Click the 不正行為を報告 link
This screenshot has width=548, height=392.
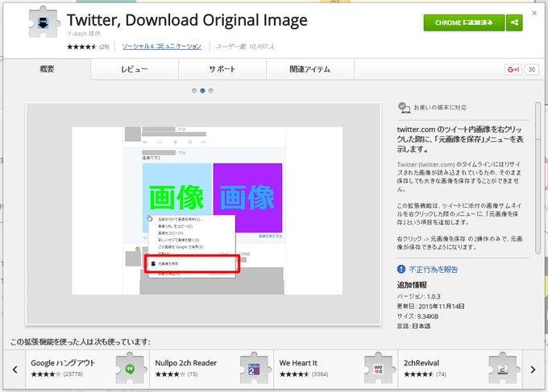(433, 270)
